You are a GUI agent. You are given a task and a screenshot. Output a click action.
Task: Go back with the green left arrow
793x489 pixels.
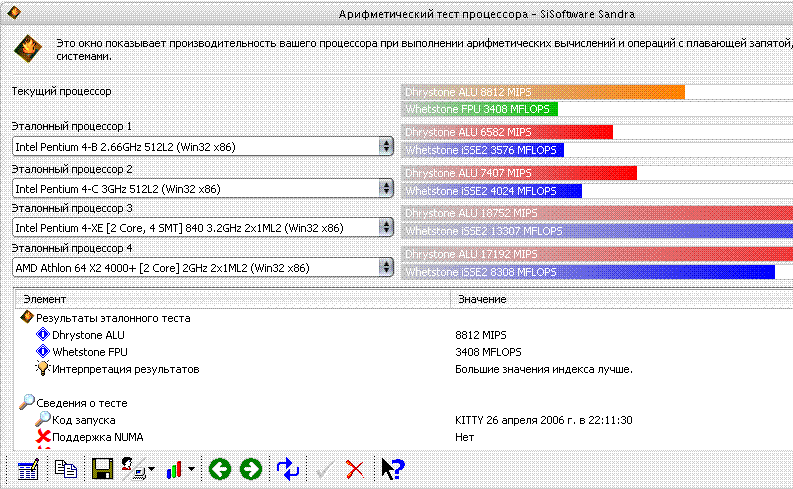(x=219, y=469)
